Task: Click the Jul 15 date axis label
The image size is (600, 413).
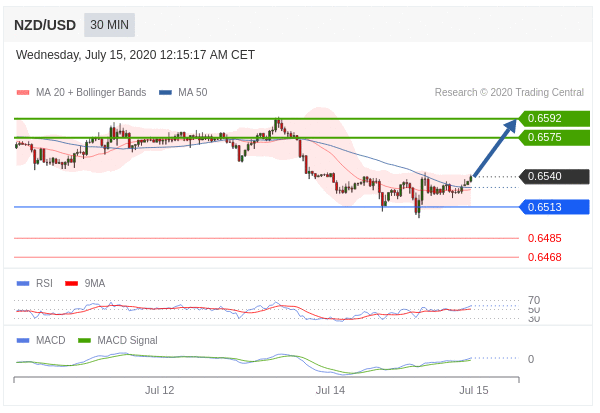Action: [474, 390]
